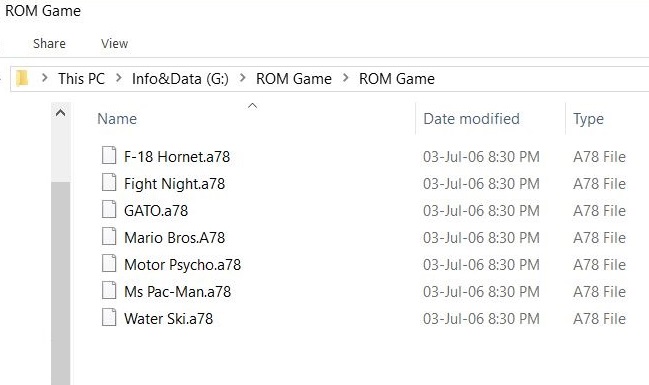
Task: Click the navigation pane scrollbar thumb
Action: point(61,283)
